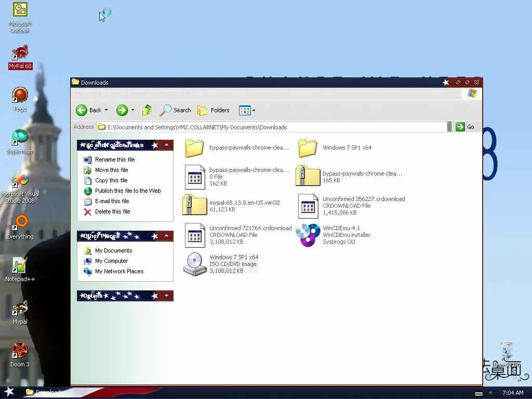Select Unconfirmed 356227.crdownload file

352,206
